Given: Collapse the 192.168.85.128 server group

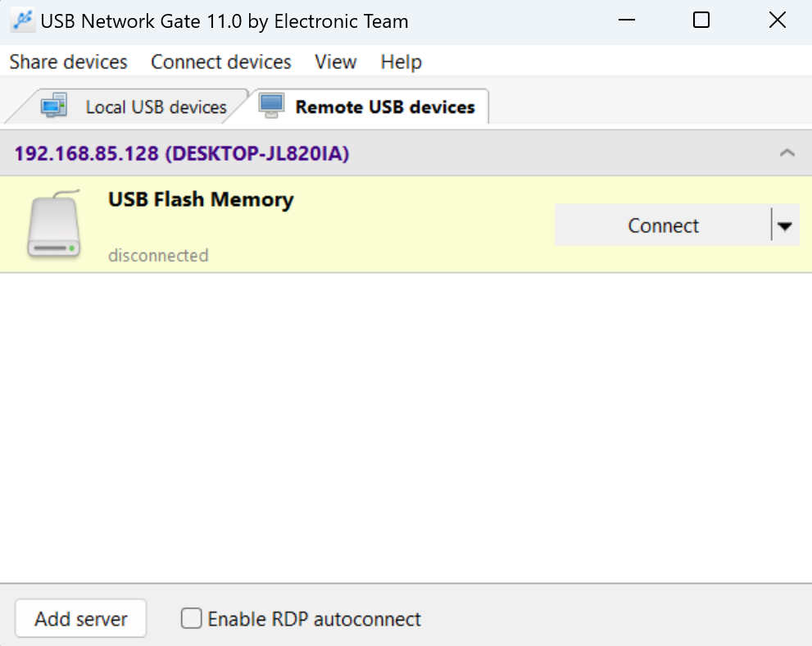Looking at the screenshot, I should point(787,152).
